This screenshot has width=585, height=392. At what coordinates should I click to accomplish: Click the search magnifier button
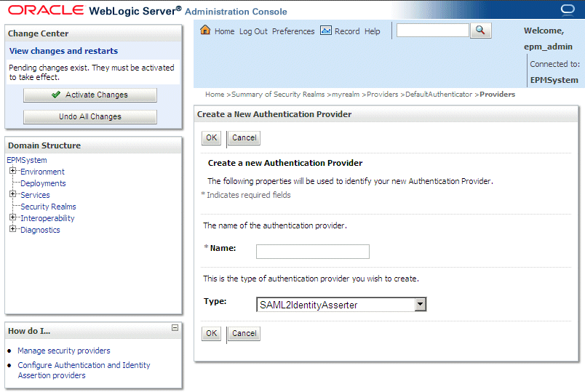point(481,31)
